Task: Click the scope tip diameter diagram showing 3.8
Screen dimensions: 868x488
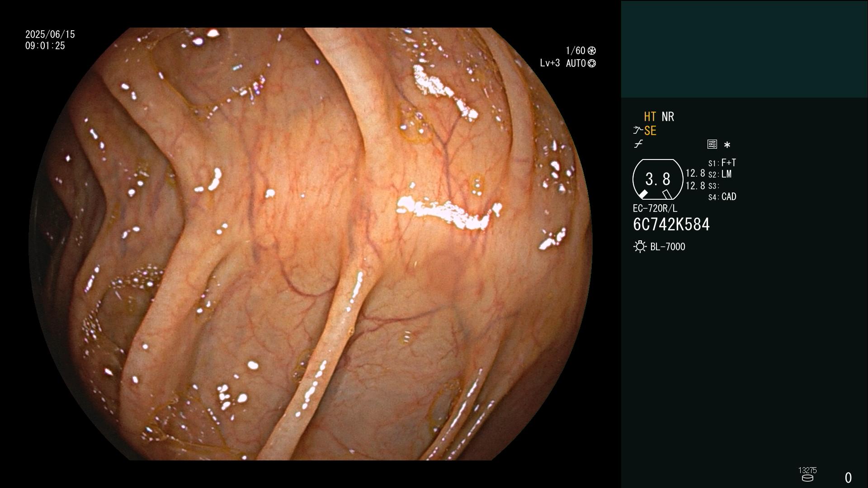Action: 658,179
